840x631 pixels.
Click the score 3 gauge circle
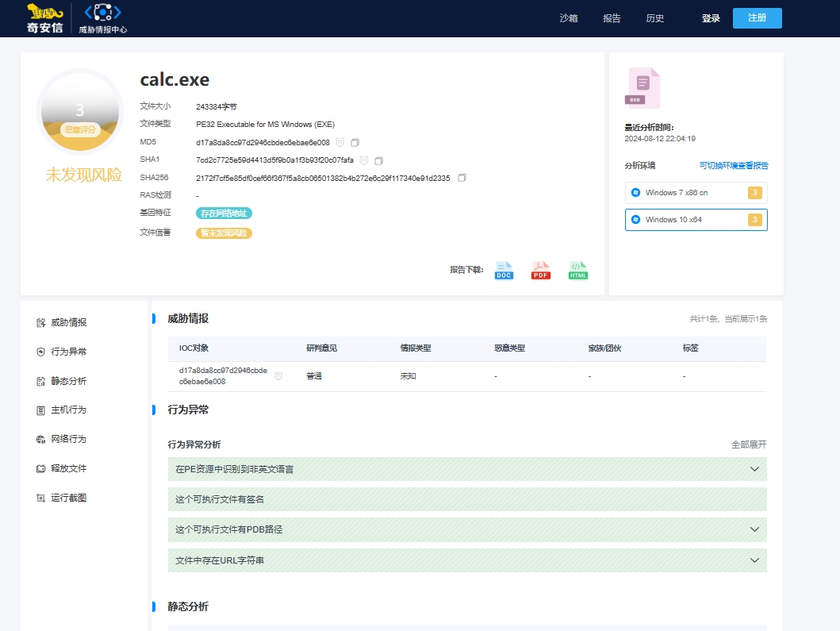pyautogui.click(x=80, y=111)
